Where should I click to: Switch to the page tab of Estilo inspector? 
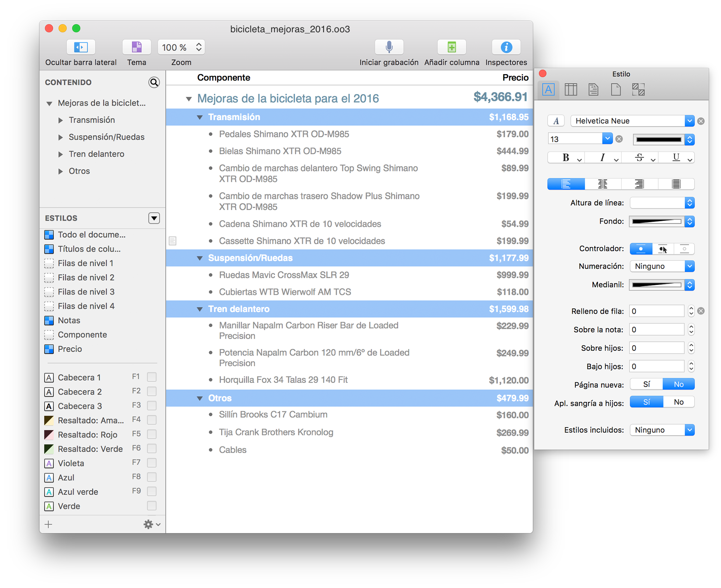616,89
